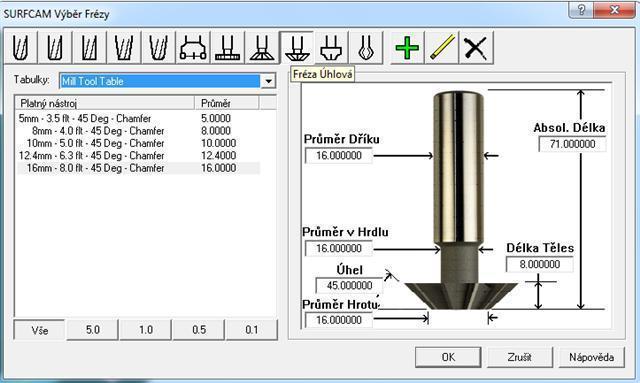Image resolution: width=640 pixels, height=383 pixels.
Task: Open help with the Nápověda button
Action: point(591,357)
